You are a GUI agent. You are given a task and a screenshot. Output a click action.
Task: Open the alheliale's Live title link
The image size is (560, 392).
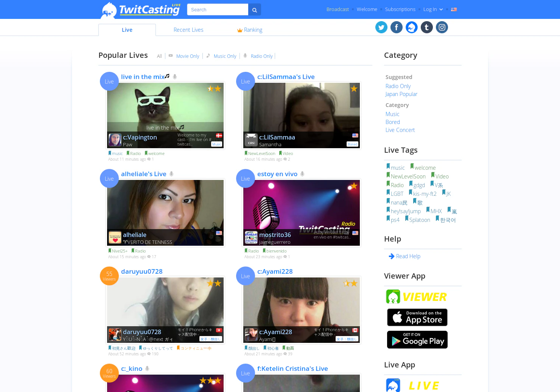[x=144, y=174]
